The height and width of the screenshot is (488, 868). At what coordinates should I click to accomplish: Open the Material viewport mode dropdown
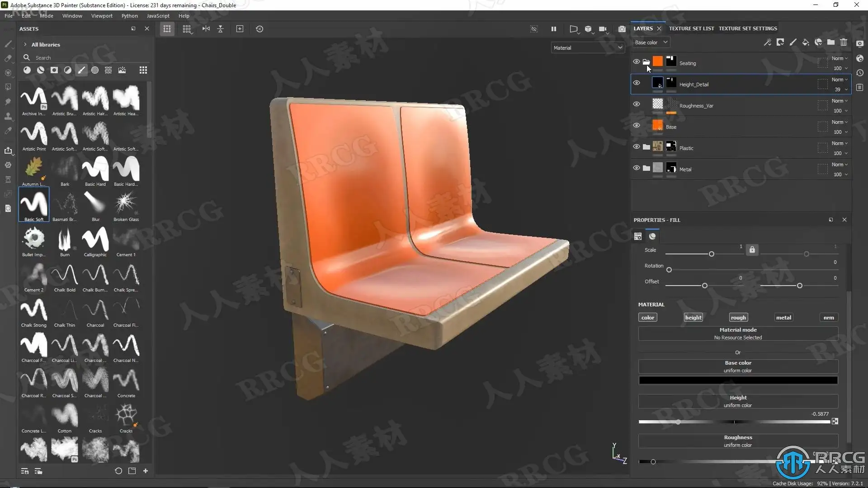[587, 48]
